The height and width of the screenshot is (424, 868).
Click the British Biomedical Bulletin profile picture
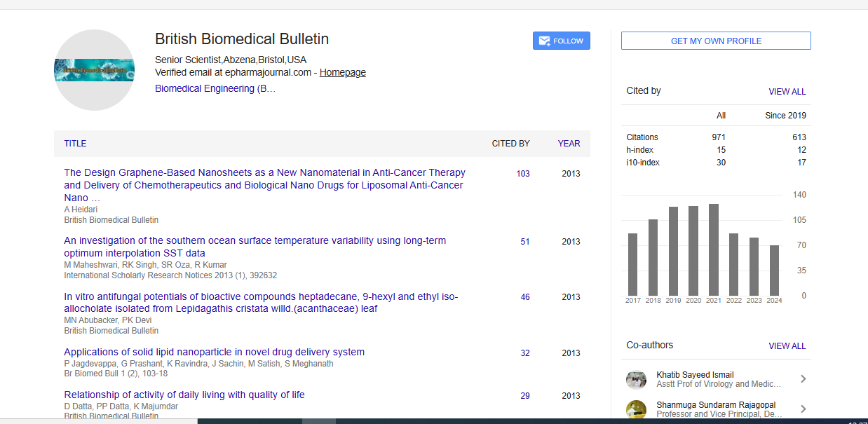click(95, 70)
